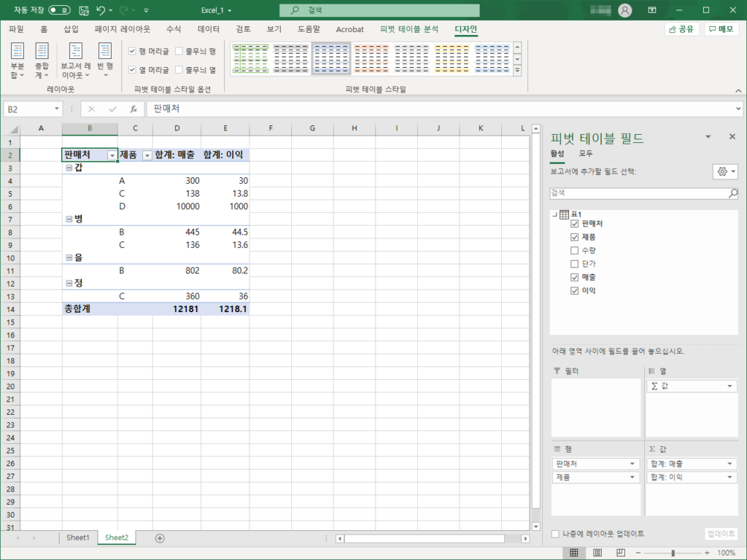The width and height of the screenshot is (747, 560).
Task: Open the 피벗 테이블 분석 ribbon tab
Action: point(409,29)
